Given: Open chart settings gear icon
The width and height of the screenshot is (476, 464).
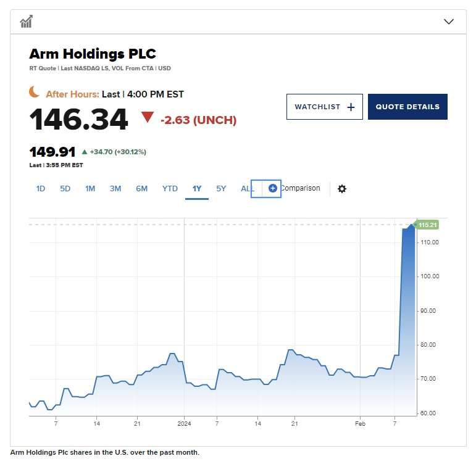Looking at the screenshot, I should [342, 188].
